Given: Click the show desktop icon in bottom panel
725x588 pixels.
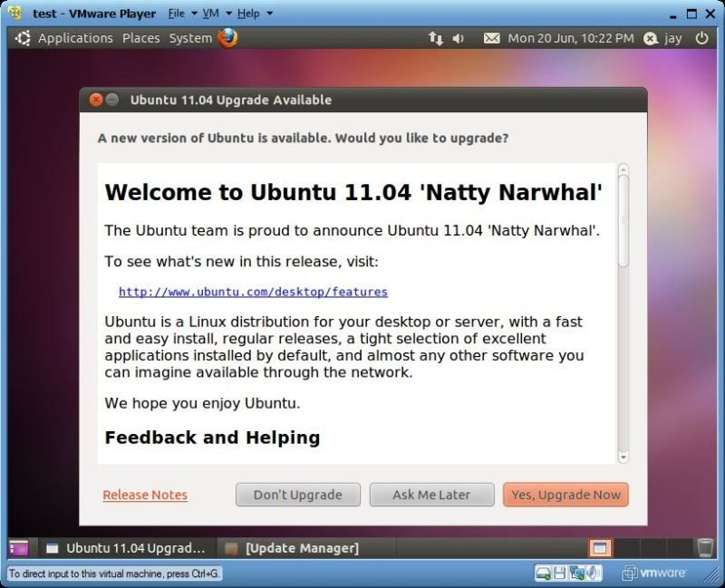Looking at the screenshot, I should coord(19,548).
